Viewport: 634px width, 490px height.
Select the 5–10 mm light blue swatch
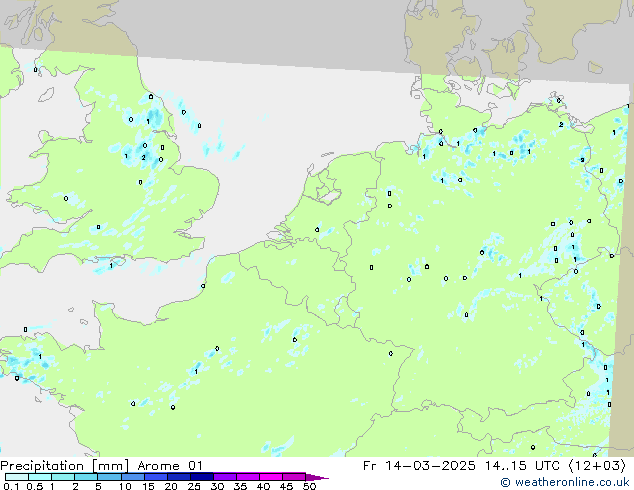(x=109, y=477)
